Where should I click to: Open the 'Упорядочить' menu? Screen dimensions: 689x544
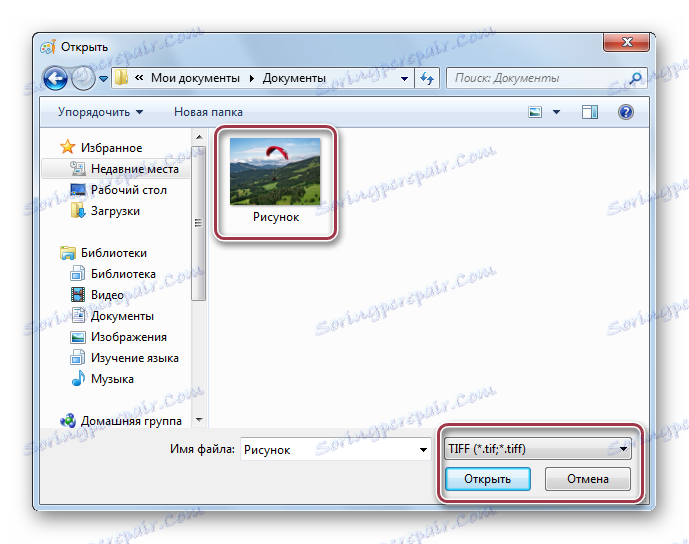click(x=100, y=112)
